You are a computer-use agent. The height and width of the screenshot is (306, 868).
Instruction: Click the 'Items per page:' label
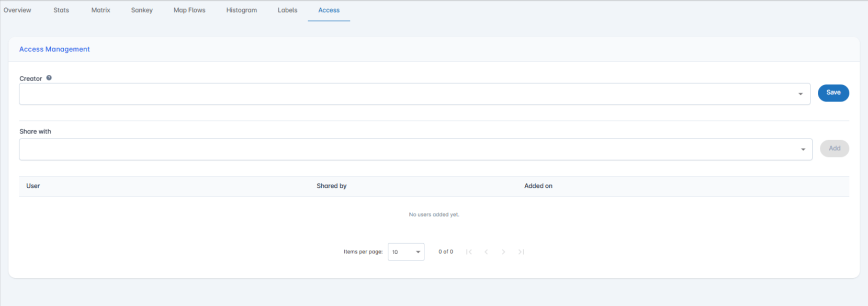tap(363, 252)
